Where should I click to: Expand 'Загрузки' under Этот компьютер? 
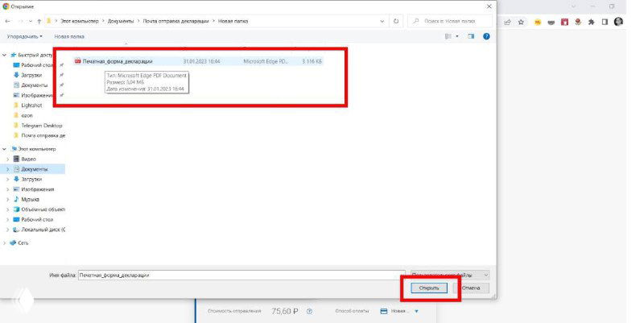[x=7, y=179]
